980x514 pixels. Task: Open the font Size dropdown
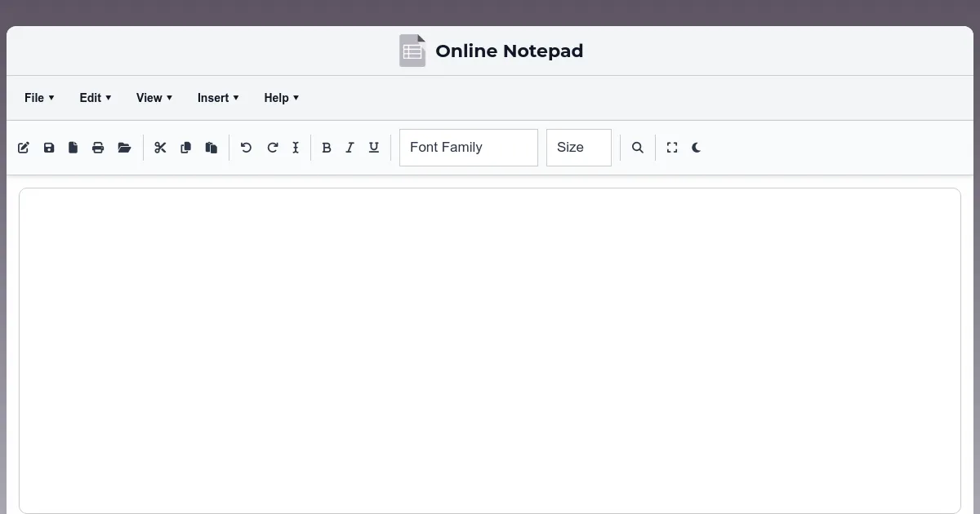(x=578, y=148)
